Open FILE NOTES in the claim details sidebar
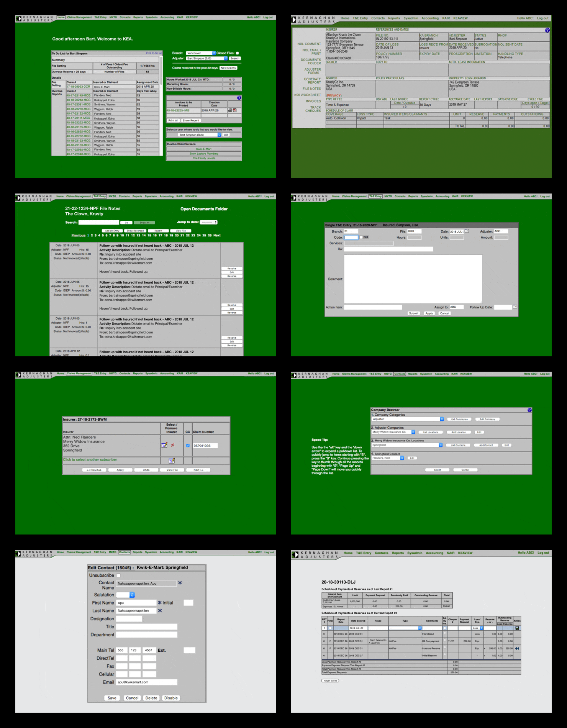Screen dimensions: 567x728 click(312, 89)
